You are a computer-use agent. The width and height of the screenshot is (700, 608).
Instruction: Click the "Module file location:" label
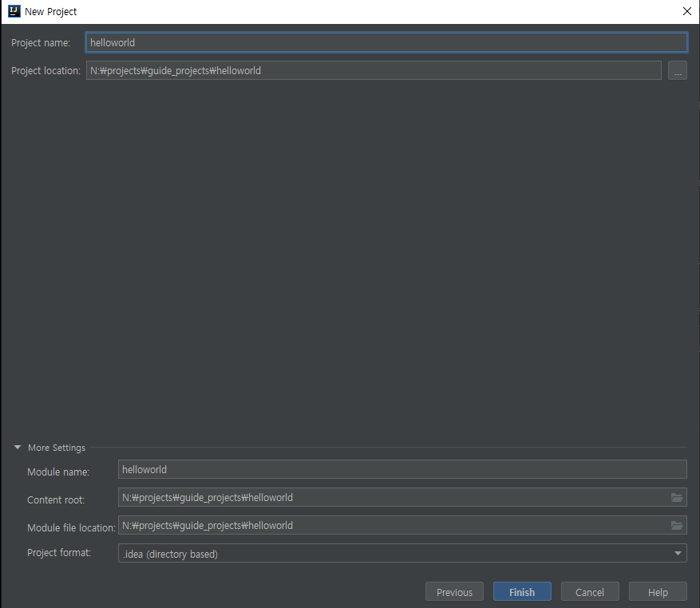click(71, 527)
